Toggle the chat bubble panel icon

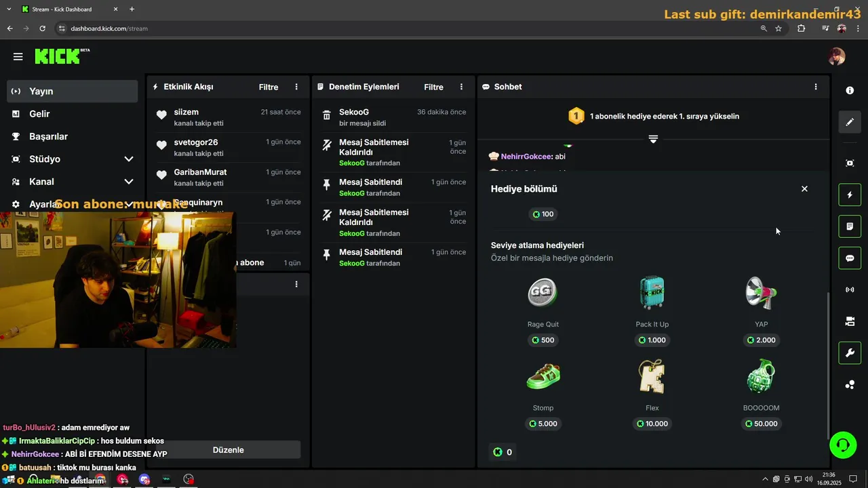tap(850, 258)
